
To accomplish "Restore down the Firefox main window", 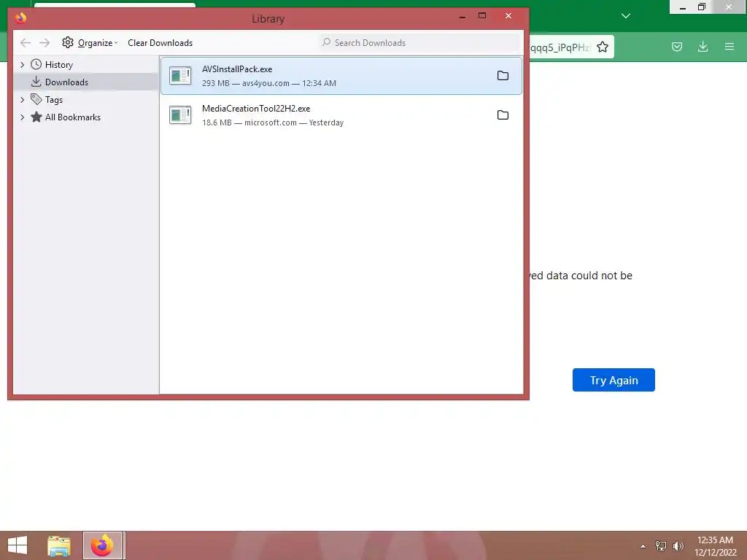I will coord(702,7).
